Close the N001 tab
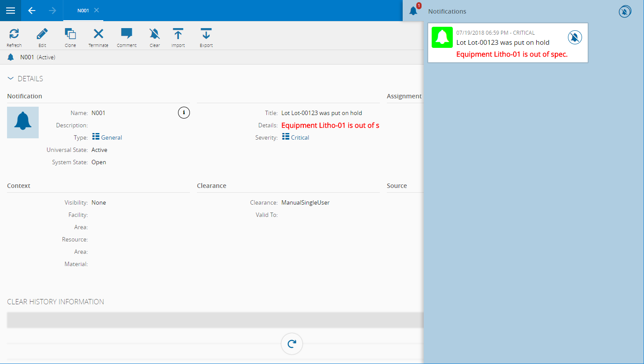Viewport: 644px width, 364px height. coord(97,10)
